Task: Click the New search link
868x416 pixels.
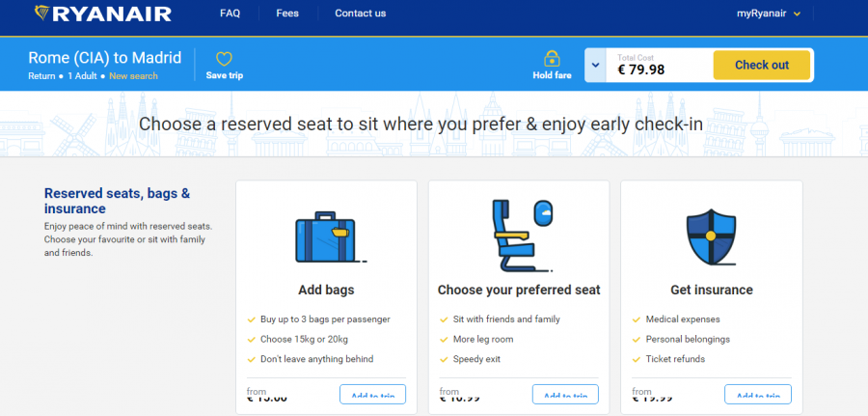Action: [x=133, y=76]
